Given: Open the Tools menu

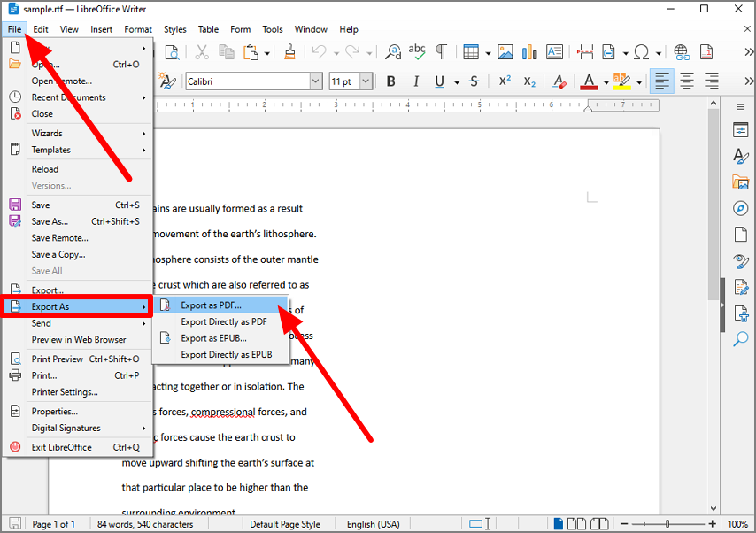Looking at the screenshot, I should point(273,29).
